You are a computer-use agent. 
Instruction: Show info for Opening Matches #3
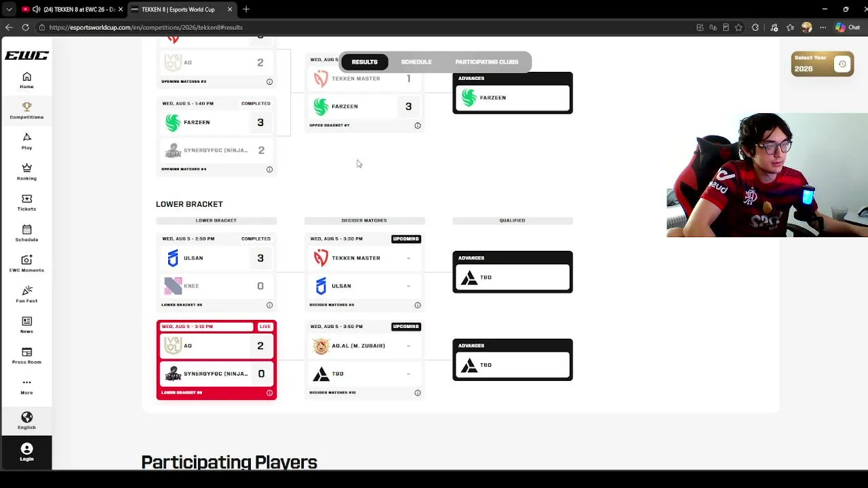coord(269,82)
